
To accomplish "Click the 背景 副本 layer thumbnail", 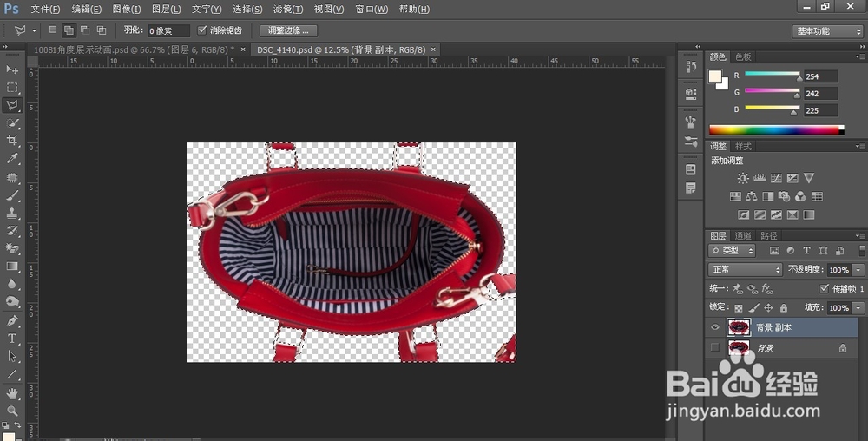I will (x=739, y=327).
